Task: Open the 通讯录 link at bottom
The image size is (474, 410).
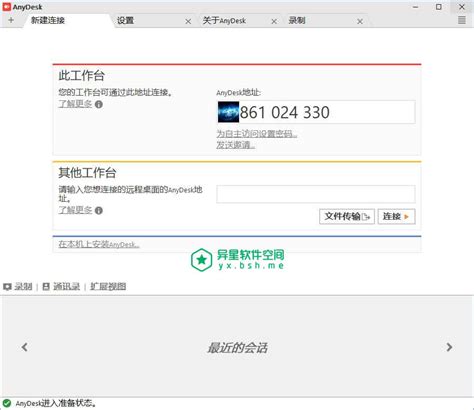Action: pyautogui.click(x=67, y=286)
